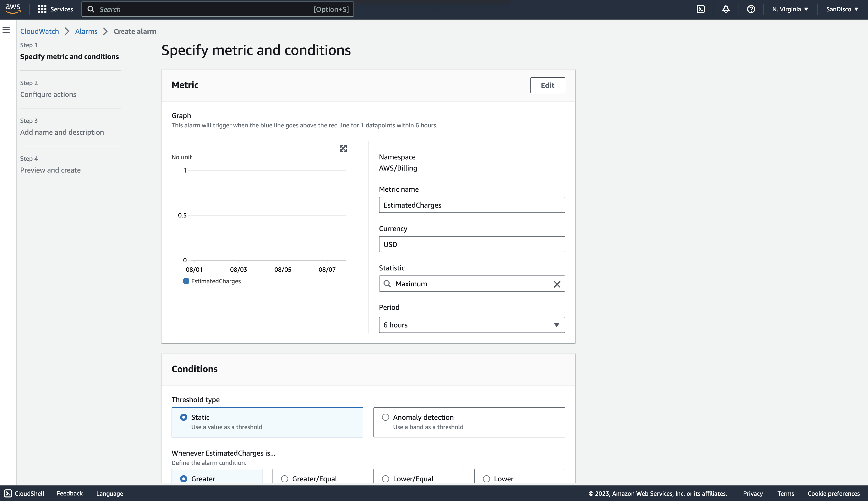Open the Language menu in footer
868x501 pixels.
coord(110,493)
